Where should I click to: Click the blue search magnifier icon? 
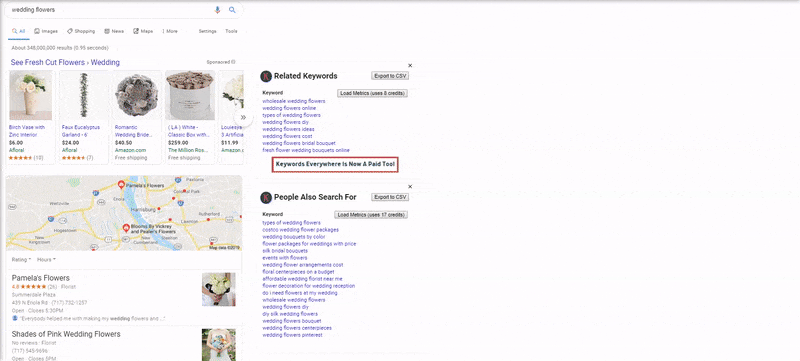coord(232,10)
